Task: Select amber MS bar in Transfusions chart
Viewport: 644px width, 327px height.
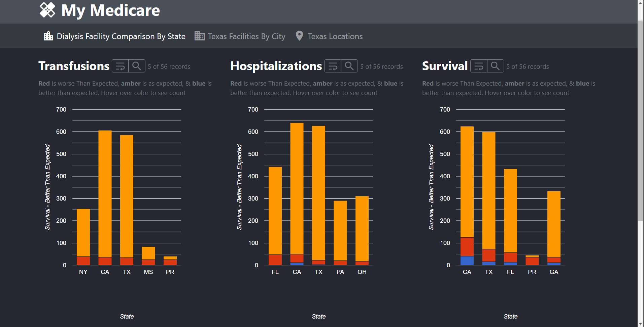Action: (x=148, y=253)
